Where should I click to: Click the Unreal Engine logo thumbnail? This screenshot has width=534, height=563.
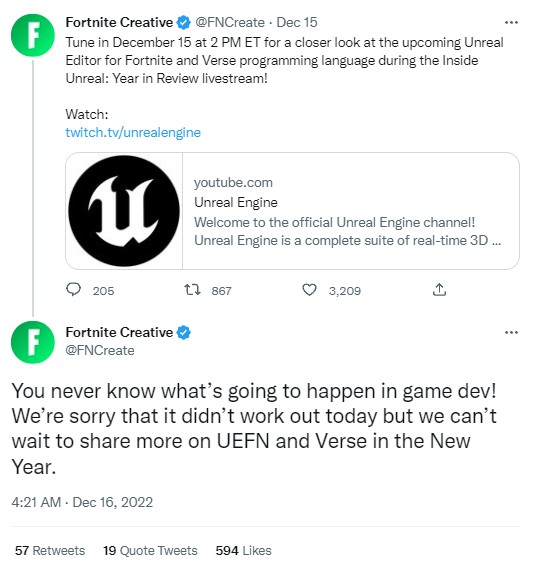coord(124,211)
